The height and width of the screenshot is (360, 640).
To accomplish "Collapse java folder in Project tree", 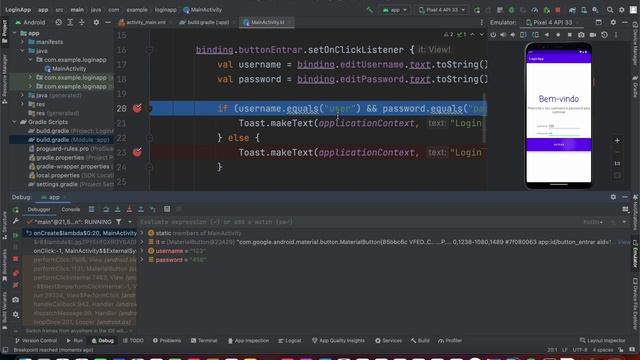I will click(x=22, y=51).
